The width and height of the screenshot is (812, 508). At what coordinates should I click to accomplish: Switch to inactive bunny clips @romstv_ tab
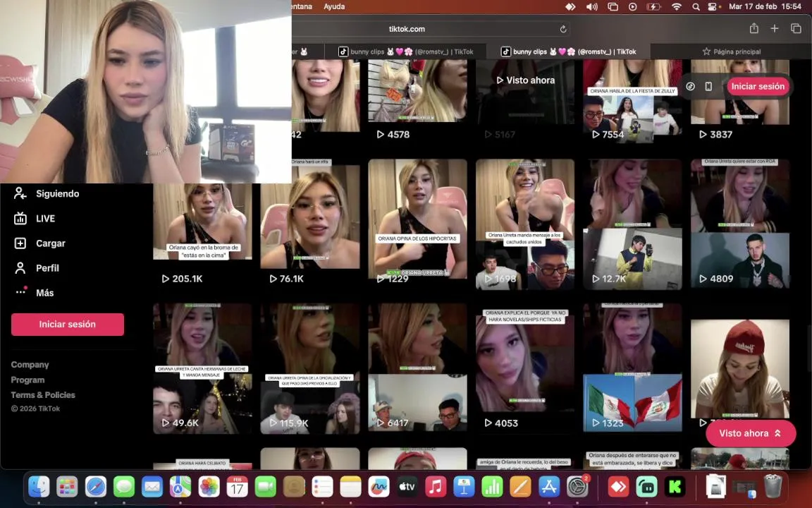(x=406, y=52)
